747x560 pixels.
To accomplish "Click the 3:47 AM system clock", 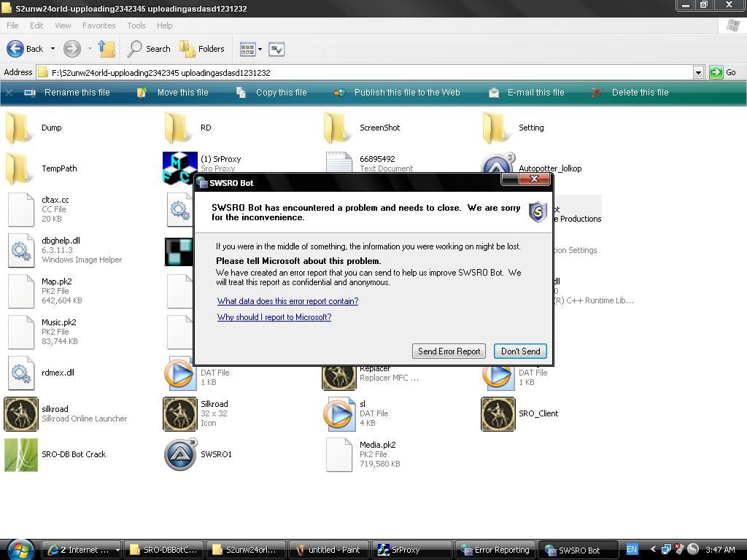I will tap(720, 550).
